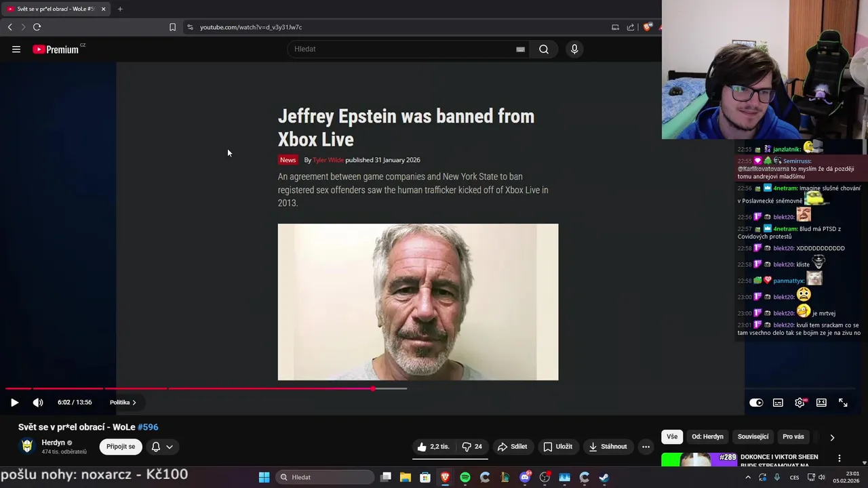Viewport: 868px width, 488px height.
Task: Select the Vše filter chip
Action: 672,437
